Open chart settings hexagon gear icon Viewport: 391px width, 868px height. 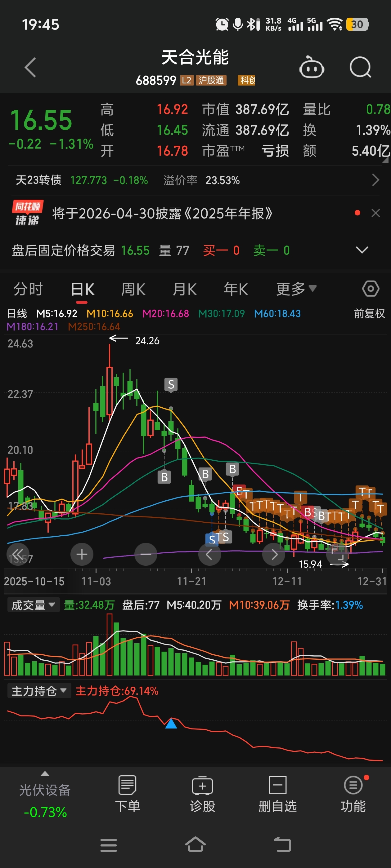pos(371,289)
